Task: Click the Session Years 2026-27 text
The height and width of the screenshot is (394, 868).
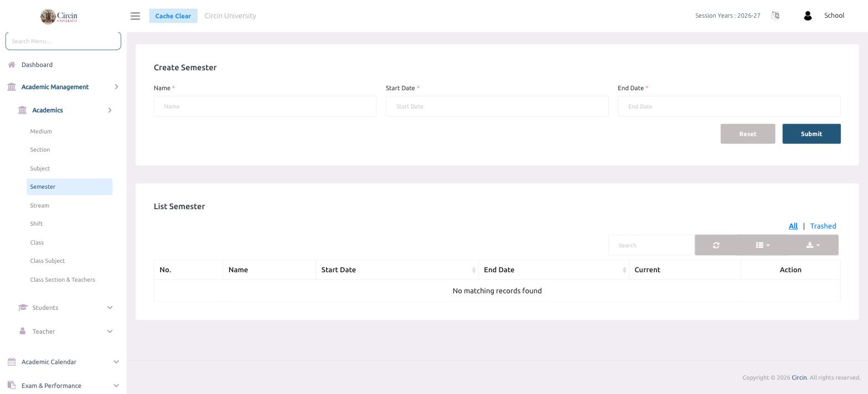Action: [728, 15]
